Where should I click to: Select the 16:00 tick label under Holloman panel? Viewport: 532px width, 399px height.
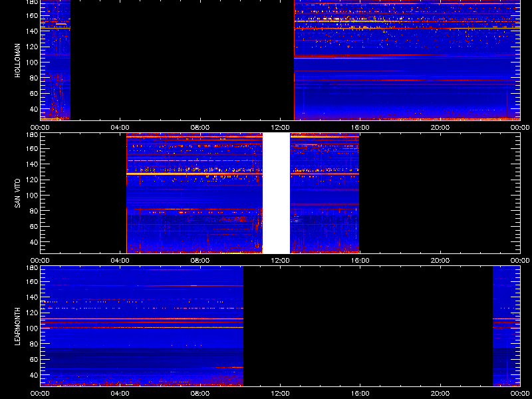(360, 128)
